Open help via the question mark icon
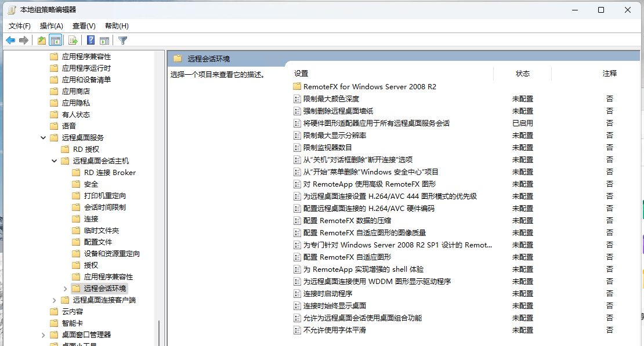Image resolution: width=644 pixels, height=346 pixels. tap(91, 41)
